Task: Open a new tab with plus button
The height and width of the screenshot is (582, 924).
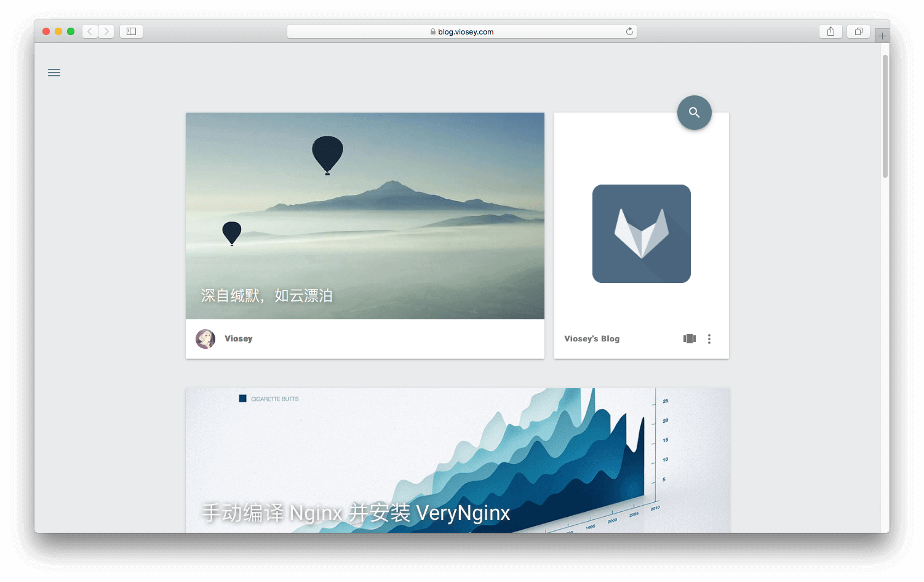Action: pyautogui.click(x=882, y=36)
